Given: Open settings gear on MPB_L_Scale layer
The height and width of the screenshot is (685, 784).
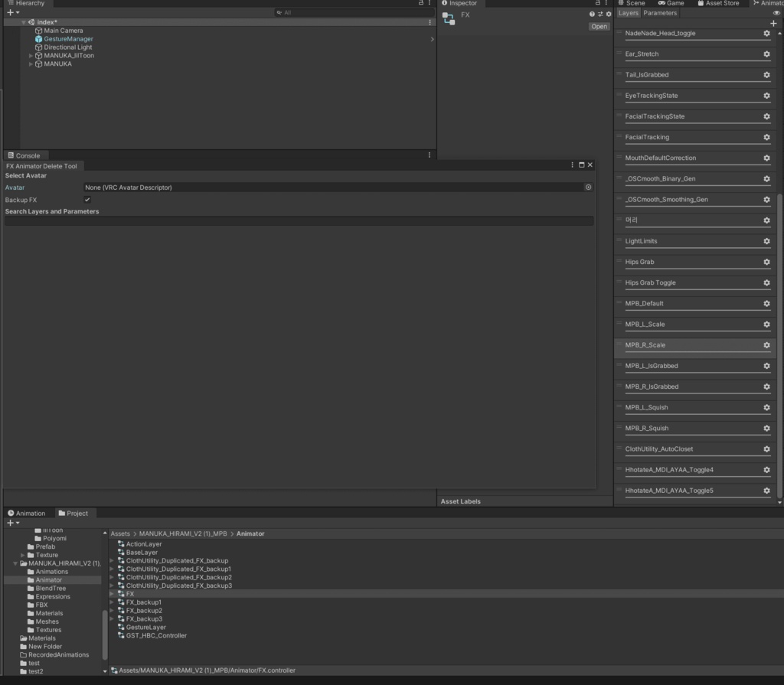Looking at the screenshot, I should pos(765,324).
